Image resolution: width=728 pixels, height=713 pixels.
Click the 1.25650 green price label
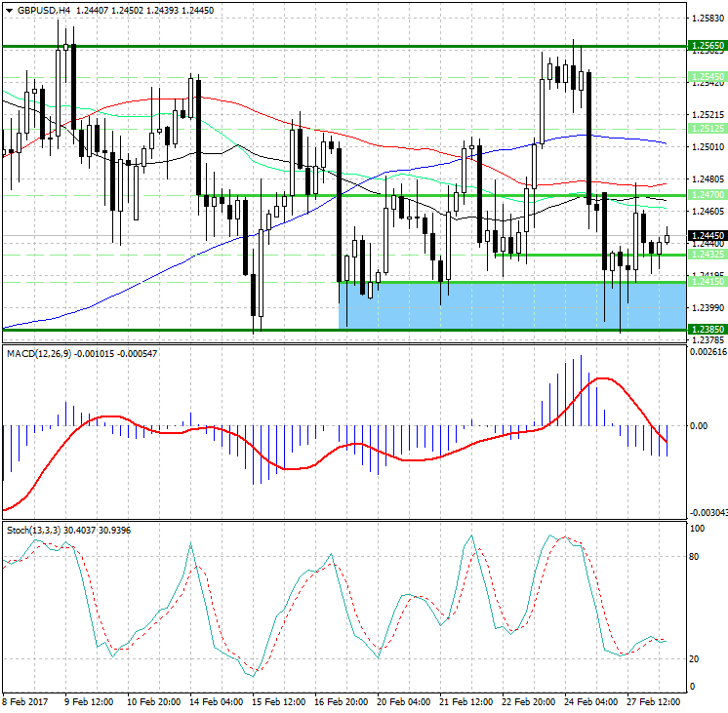(706, 46)
